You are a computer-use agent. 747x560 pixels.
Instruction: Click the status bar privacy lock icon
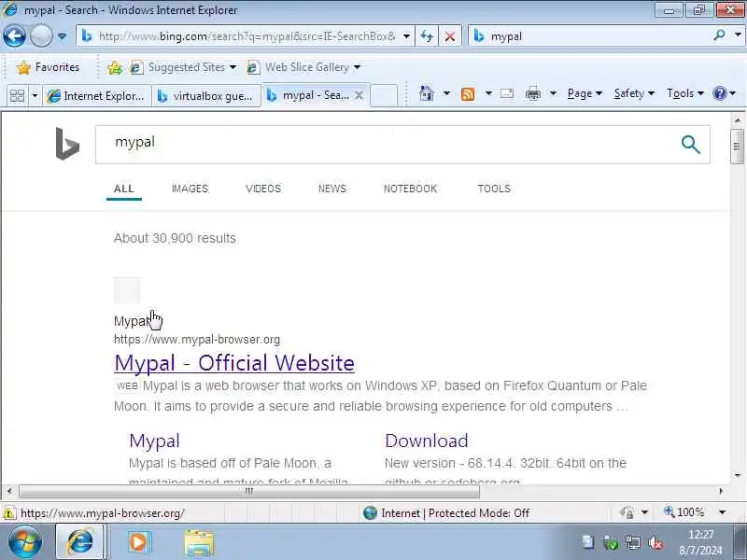click(627, 512)
